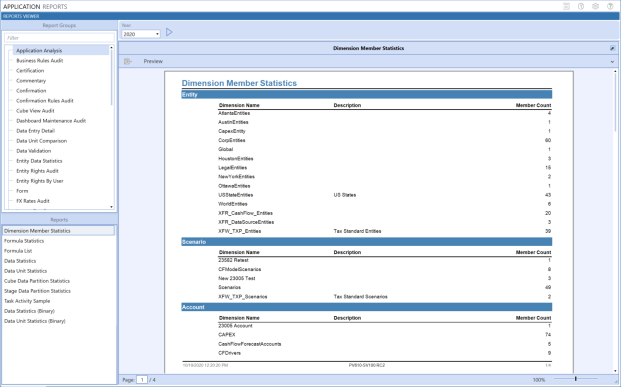This screenshot has width=621, height=387.
Task: Click the Dimension Member Statistics report title
Action: pos(239,83)
